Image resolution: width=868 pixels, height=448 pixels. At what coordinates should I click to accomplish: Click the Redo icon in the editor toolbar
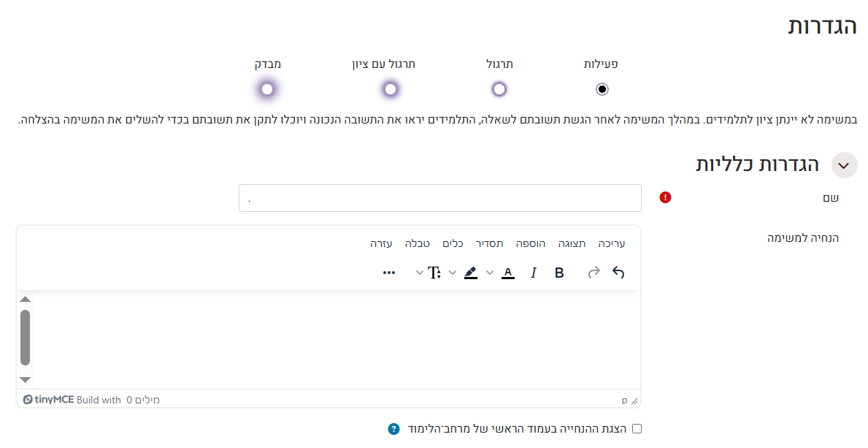[594, 272]
